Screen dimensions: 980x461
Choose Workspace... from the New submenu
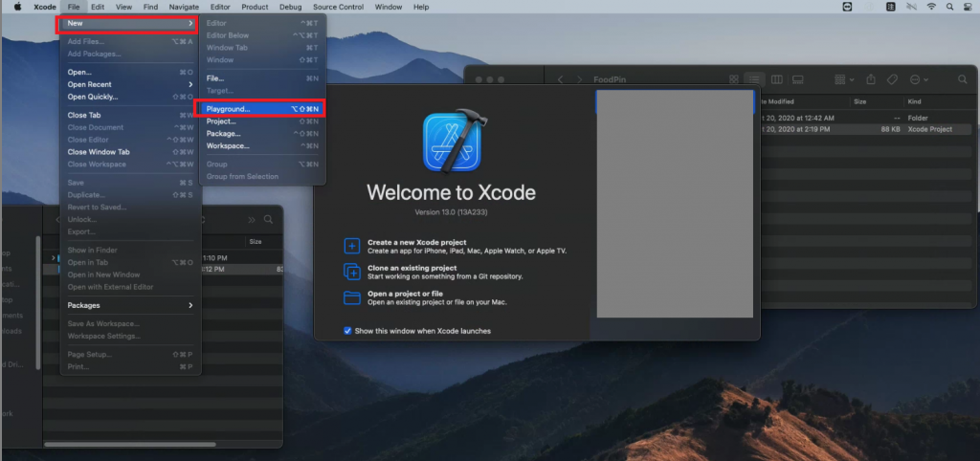262,146
